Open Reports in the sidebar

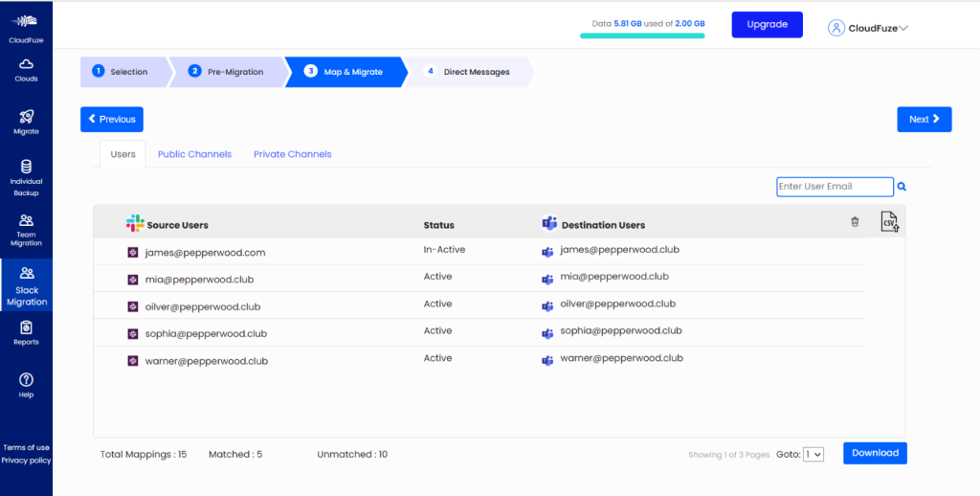26,333
